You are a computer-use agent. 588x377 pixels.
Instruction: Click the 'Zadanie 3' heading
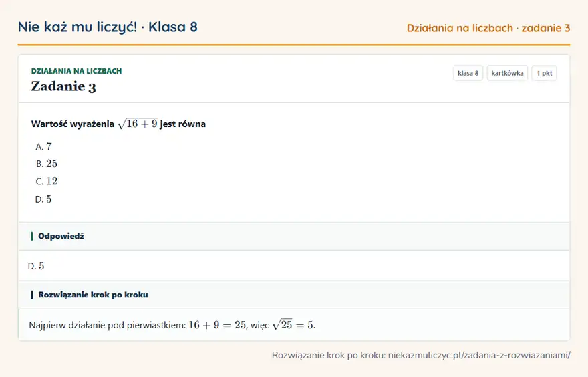pyautogui.click(x=63, y=86)
